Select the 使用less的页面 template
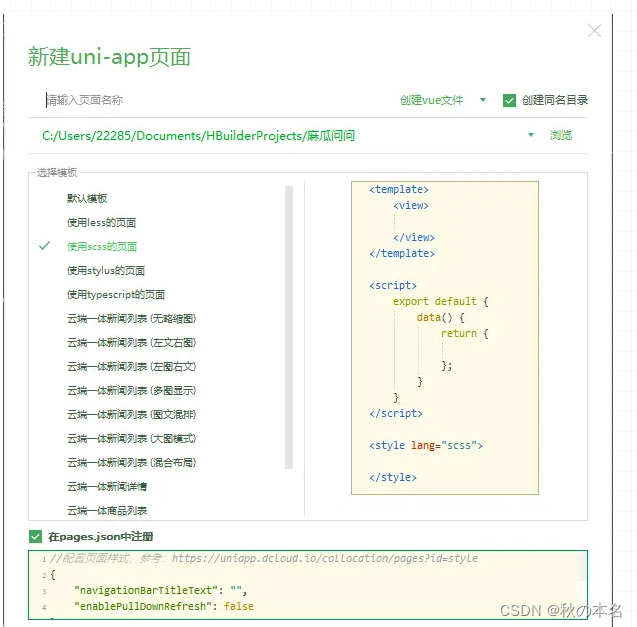Image resolution: width=637 pixels, height=627 pixels. point(102,222)
